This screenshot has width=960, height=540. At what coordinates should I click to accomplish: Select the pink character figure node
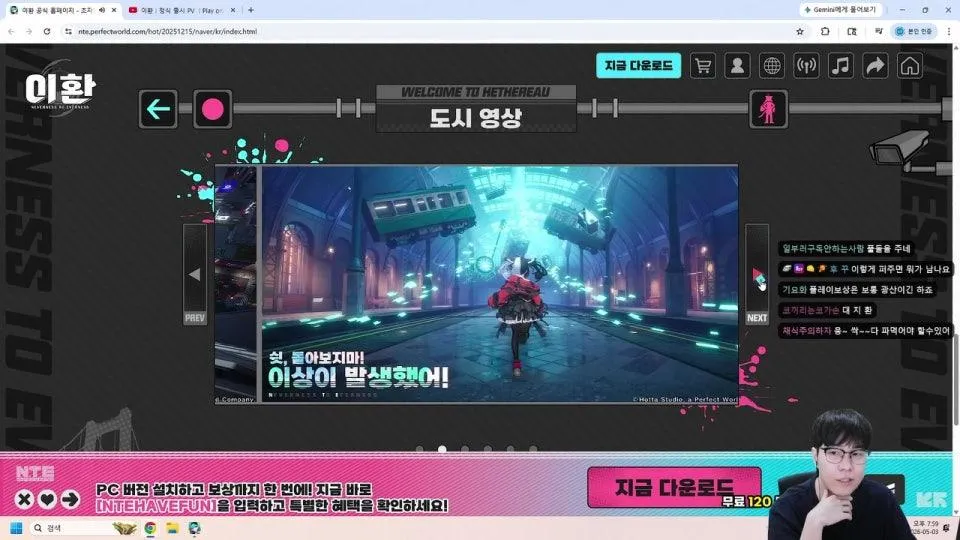click(768, 109)
